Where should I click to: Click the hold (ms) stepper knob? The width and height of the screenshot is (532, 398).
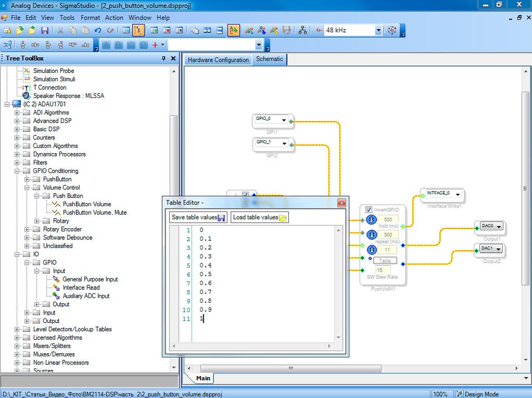371,220
